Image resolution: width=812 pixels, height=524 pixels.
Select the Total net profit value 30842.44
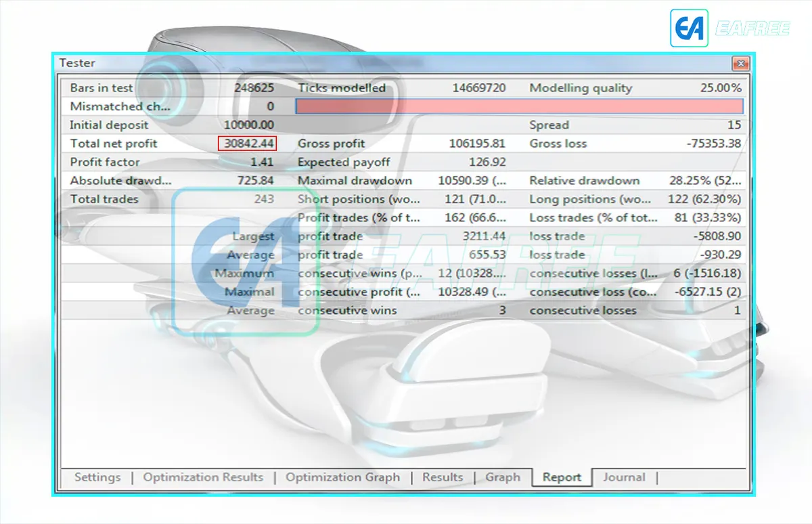[248, 144]
